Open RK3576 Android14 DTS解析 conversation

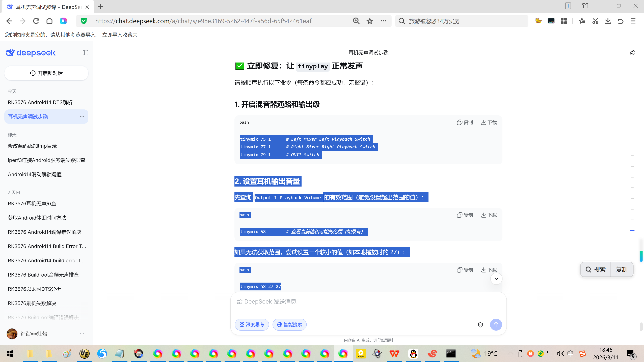40,102
